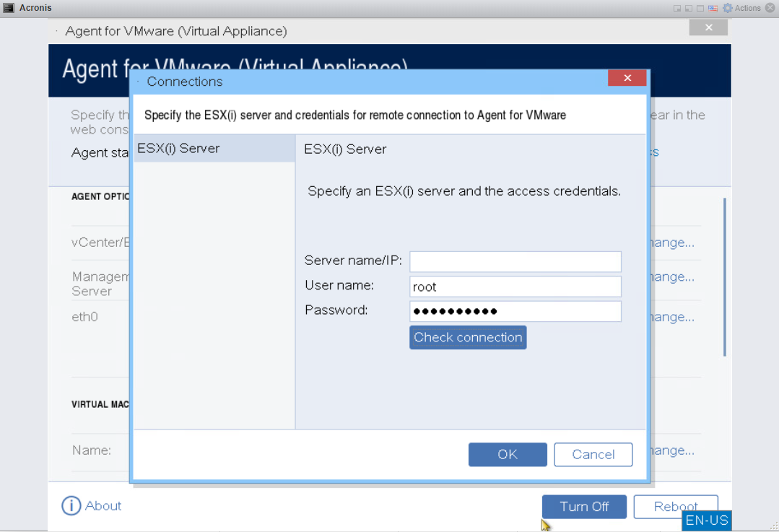Click the plain full-window icon before the flag
This screenshot has height=532, width=779.
700,9
